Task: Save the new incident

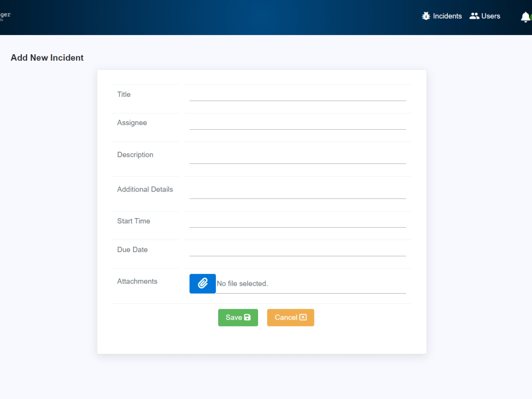Action: 238,317
